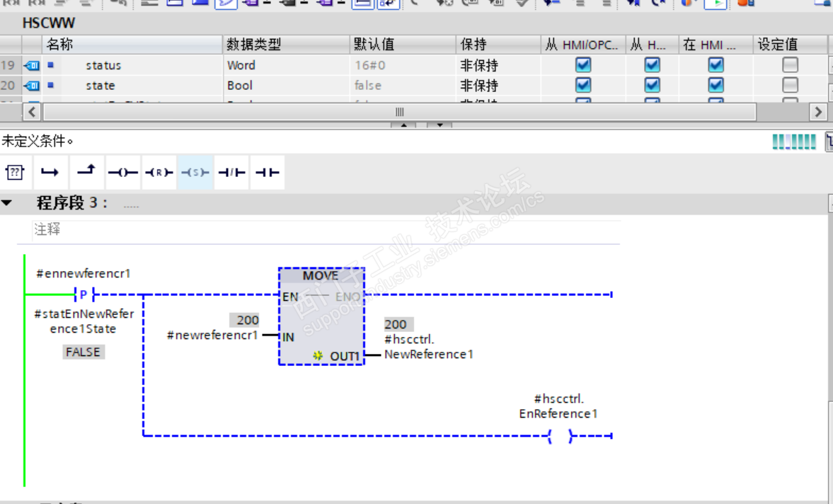Insert an empty box instruction from favorites
The width and height of the screenshot is (833, 504).
(15, 172)
